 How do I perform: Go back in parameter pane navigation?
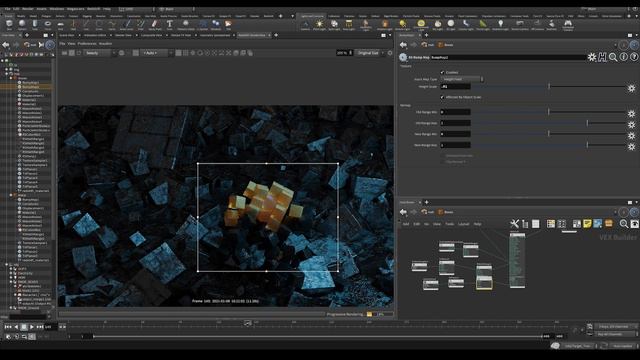[403, 45]
